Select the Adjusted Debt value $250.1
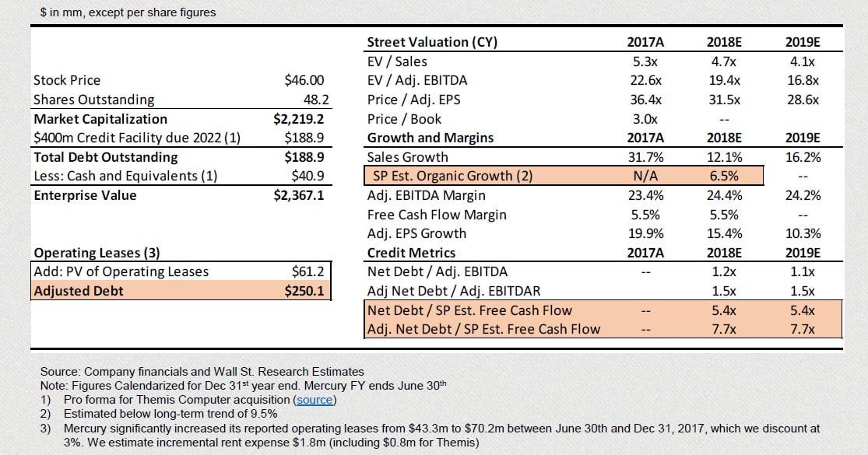Image resolution: width=868 pixels, height=455 pixels. point(304,292)
